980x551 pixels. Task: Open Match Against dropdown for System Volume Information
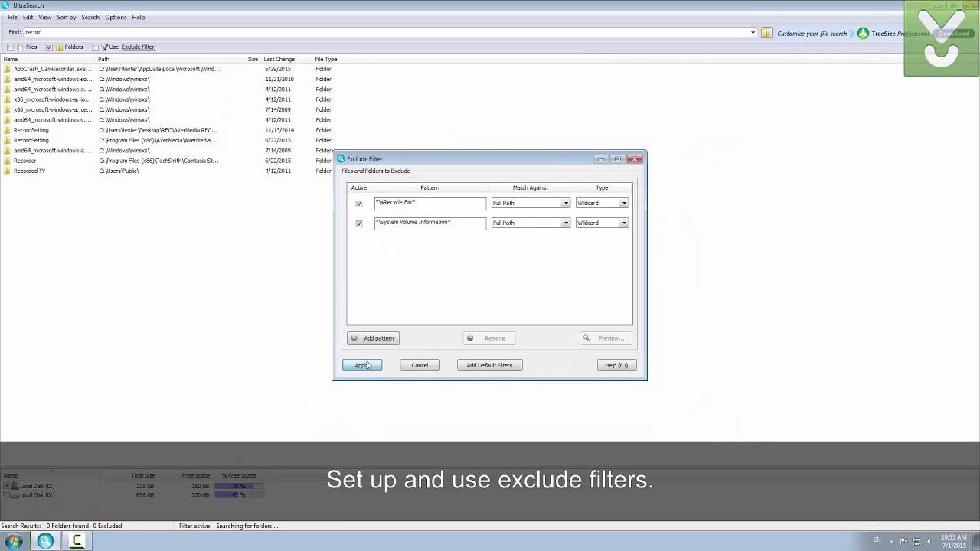pyautogui.click(x=566, y=223)
